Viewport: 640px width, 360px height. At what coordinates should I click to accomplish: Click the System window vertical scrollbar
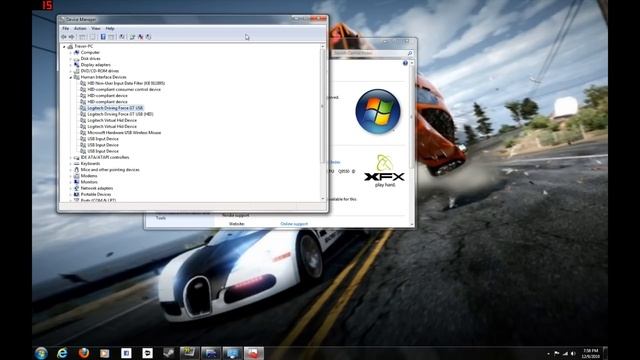point(411,143)
